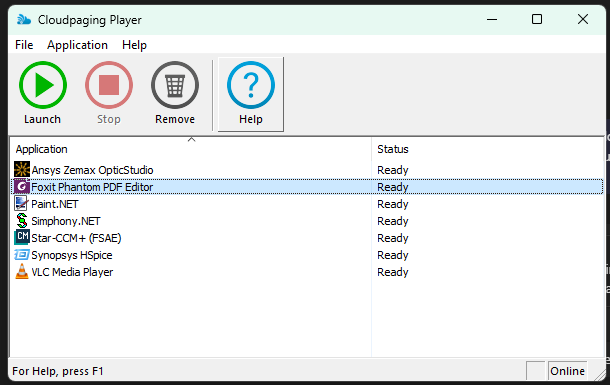This screenshot has height=385, width=610.
Task: Click the 'For Help, press F1' status text
Action: [x=58, y=371]
